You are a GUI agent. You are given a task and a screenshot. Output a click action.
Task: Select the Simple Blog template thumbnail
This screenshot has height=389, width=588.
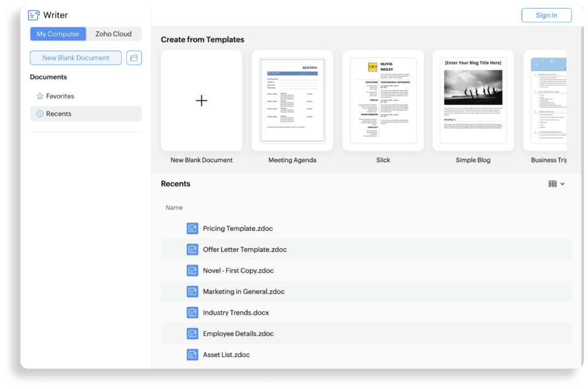click(x=473, y=100)
